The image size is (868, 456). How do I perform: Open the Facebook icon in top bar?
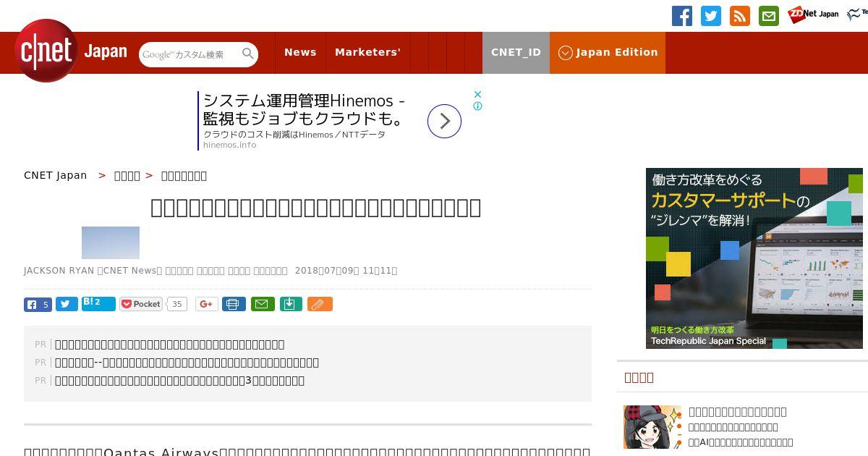[682, 16]
